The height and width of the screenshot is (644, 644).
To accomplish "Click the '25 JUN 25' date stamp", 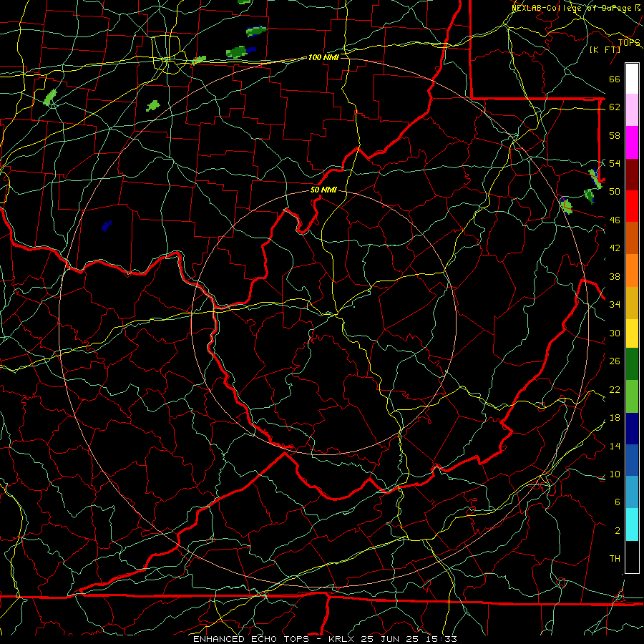I will 389,639.
